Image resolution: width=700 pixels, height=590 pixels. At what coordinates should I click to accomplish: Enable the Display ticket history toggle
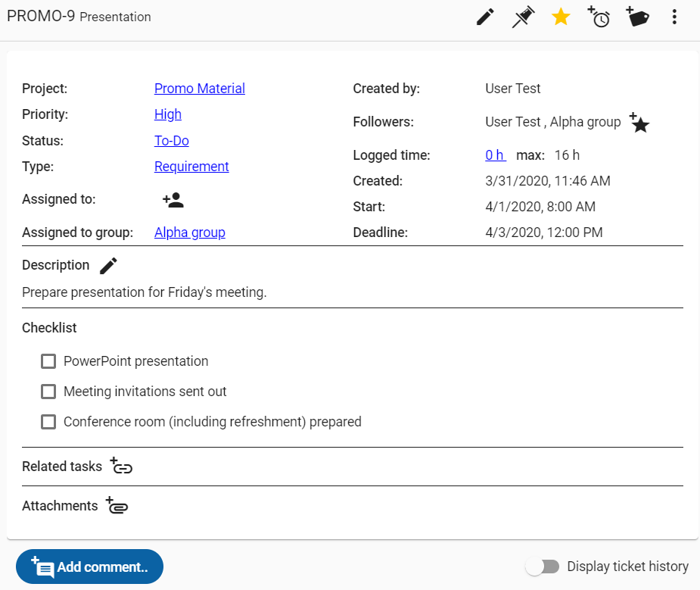[x=543, y=567]
